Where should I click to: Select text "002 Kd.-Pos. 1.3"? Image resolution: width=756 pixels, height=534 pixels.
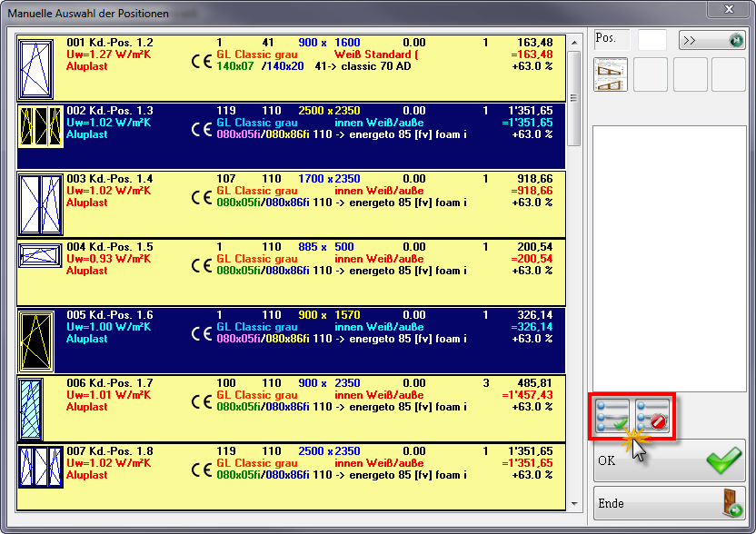(x=110, y=111)
